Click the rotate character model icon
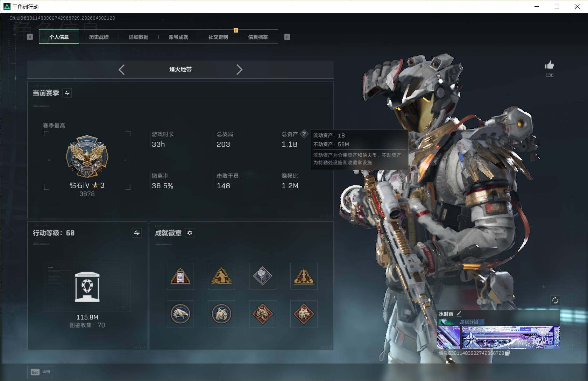This screenshot has height=381, width=588. coord(555,300)
